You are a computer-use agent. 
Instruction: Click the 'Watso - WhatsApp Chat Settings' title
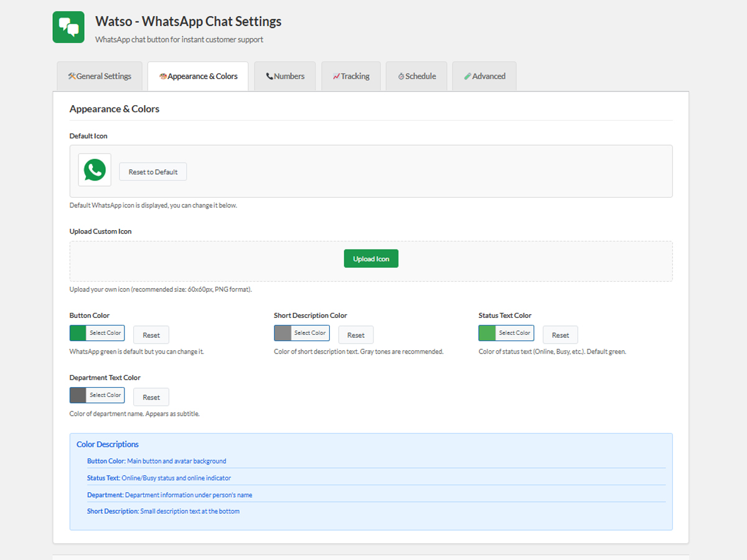188,21
